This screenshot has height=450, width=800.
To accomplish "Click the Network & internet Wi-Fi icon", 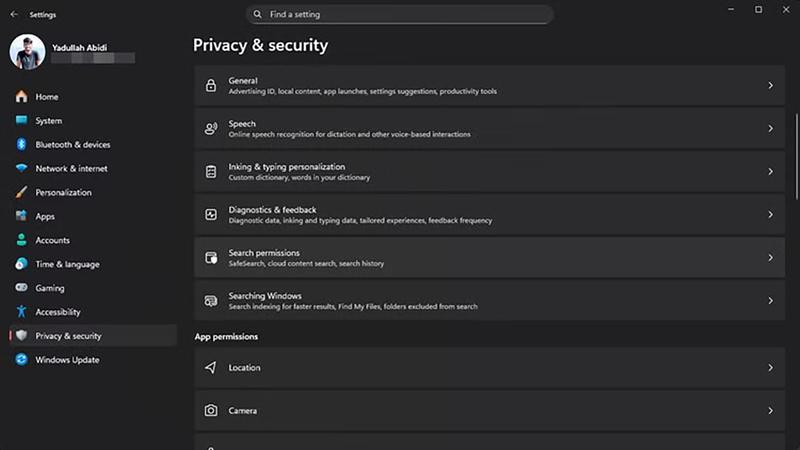I will click(x=21, y=169).
